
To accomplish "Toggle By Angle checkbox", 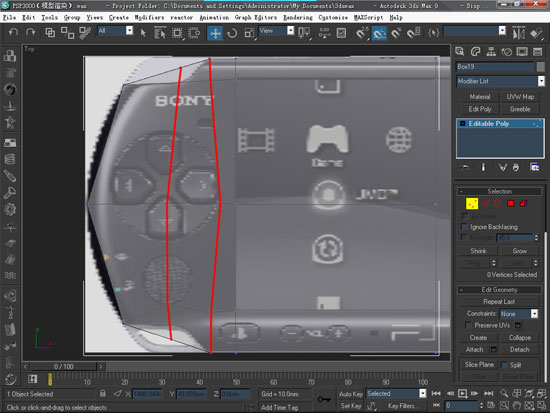I will pyautogui.click(x=464, y=238).
